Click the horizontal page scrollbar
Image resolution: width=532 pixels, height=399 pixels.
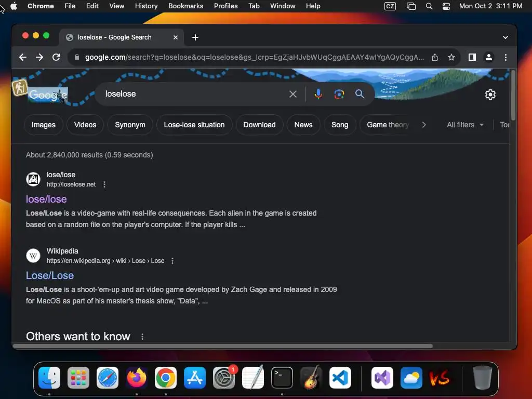(222, 346)
